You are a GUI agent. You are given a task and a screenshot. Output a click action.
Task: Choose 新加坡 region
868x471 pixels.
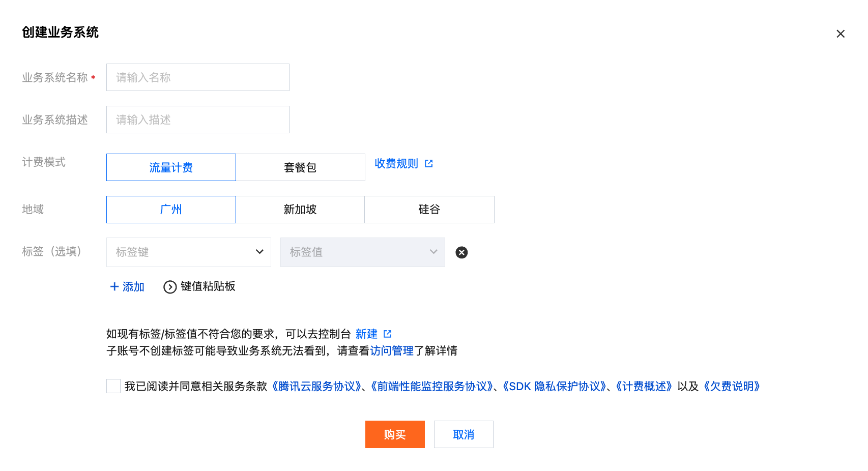300,210
